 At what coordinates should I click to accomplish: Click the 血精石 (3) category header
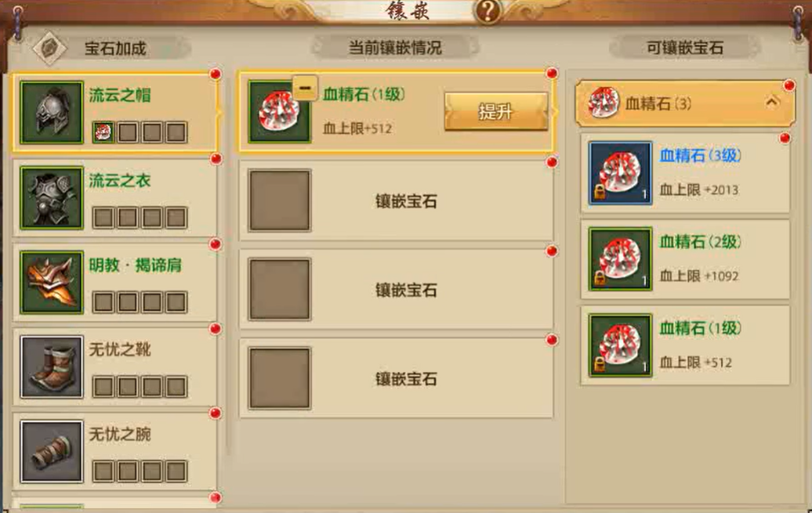point(685,103)
